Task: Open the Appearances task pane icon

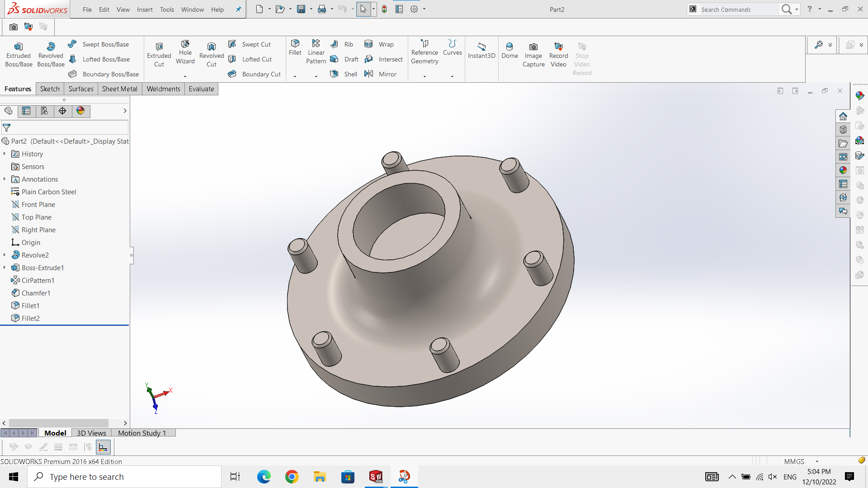Action: coord(843,170)
